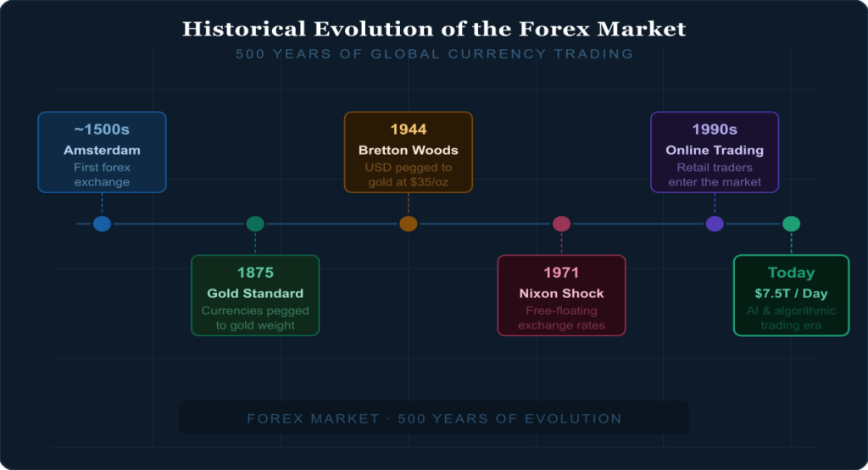This screenshot has width=868, height=470.
Task: Click the purple 1990s timeline dot
Action: point(715,224)
